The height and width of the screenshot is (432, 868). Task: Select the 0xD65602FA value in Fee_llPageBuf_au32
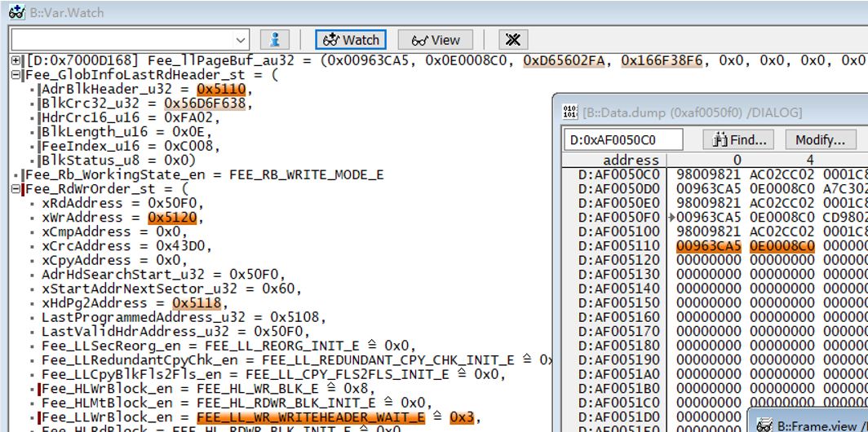[564, 60]
